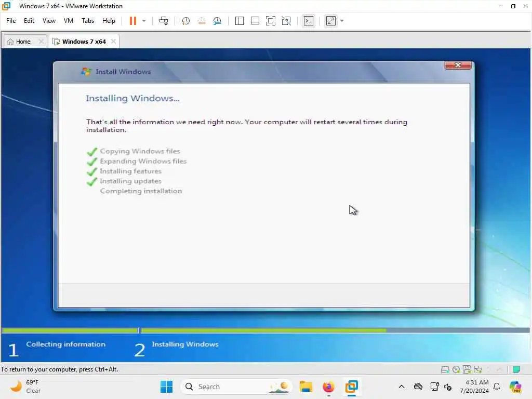The width and height of the screenshot is (532, 399).
Task: Click 'Installing updates' step text
Action: point(130,181)
